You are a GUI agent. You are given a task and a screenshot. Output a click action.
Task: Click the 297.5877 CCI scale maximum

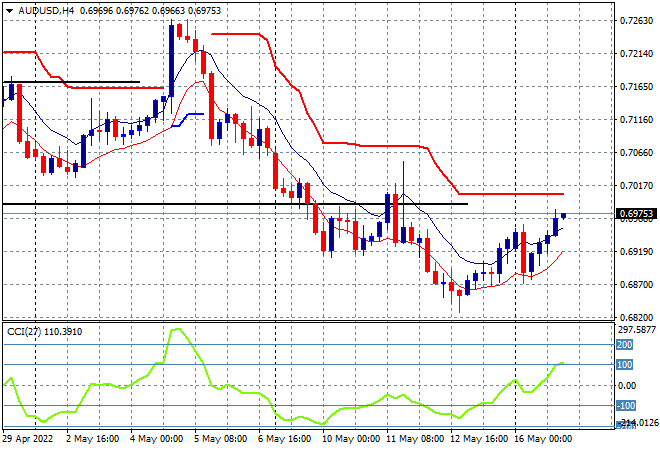coord(636,330)
